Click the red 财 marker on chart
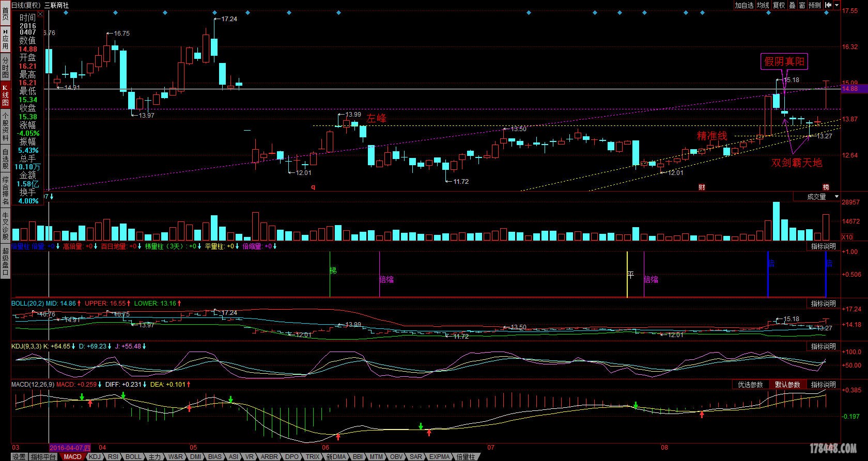868x461 pixels. coord(702,187)
